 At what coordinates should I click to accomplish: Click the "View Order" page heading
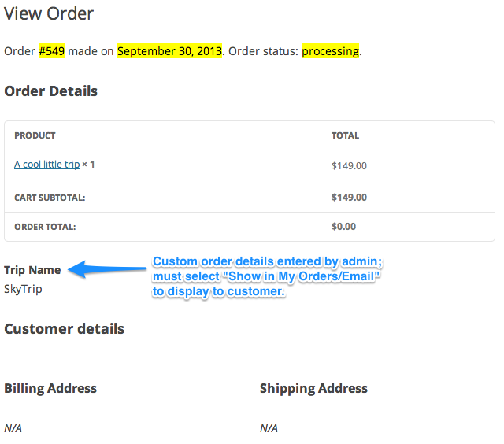(x=49, y=13)
